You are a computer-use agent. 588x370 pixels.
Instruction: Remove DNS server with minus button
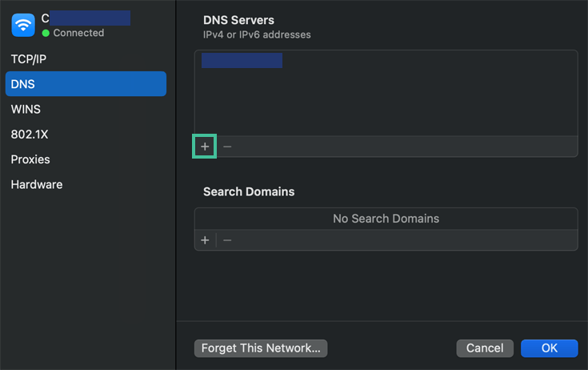[227, 147]
